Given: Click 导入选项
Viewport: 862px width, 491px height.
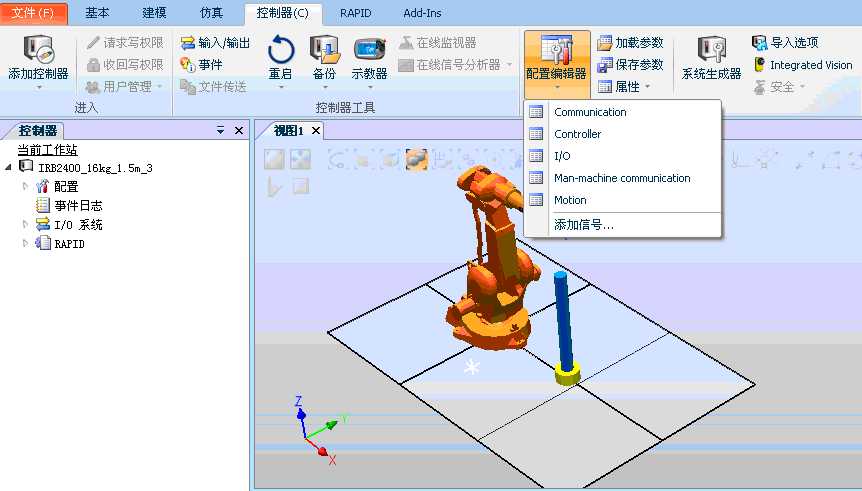Looking at the screenshot, I should 785,42.
